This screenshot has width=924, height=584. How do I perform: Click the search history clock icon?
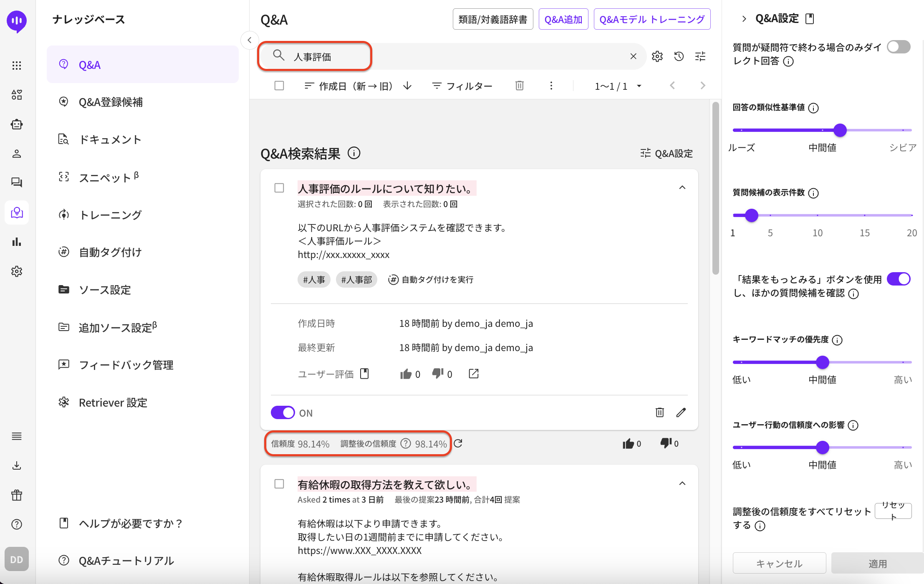(679, 56)
